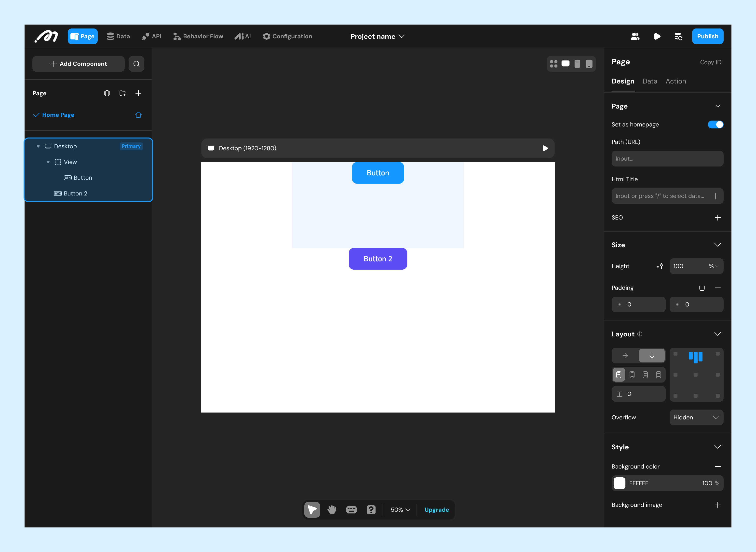Screen dimensions: 756x552
Task: Click the Upgrade link
Action: 436,510
